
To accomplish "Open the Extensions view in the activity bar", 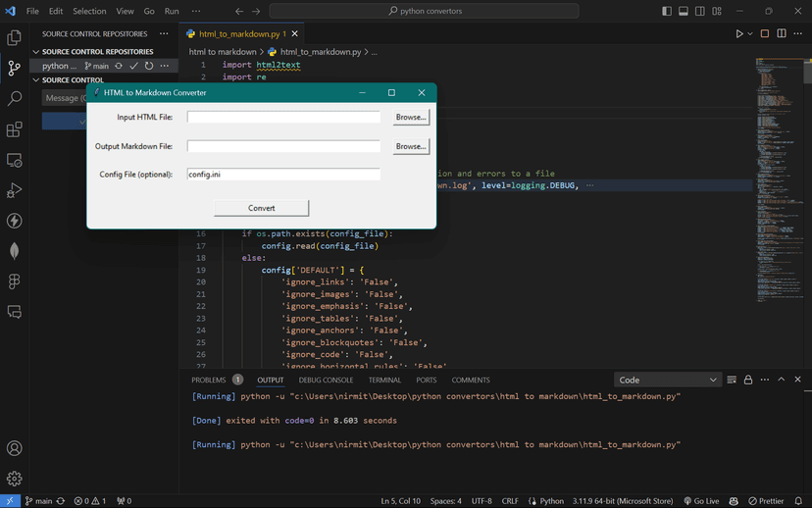I will (14, 129).
